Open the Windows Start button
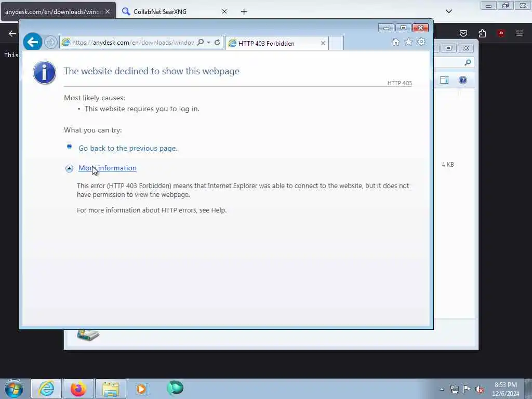 (x=14, y=389)
